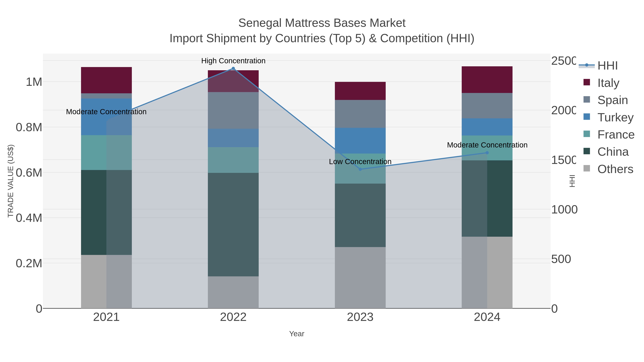644x362 pixels.
Task: Click the 2024 Turkey bar segment
Action: (x=487, y=127)
